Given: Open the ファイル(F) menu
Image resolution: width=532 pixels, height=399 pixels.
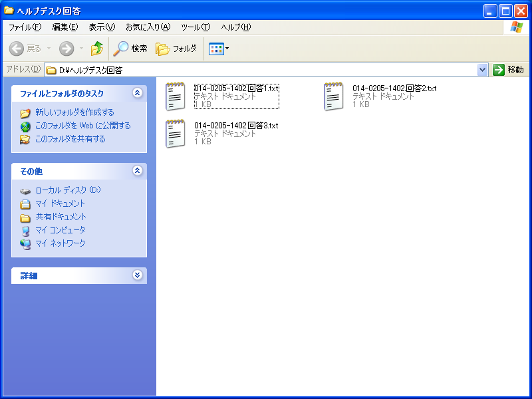Looking at the screenshot, I should point(25,27).
